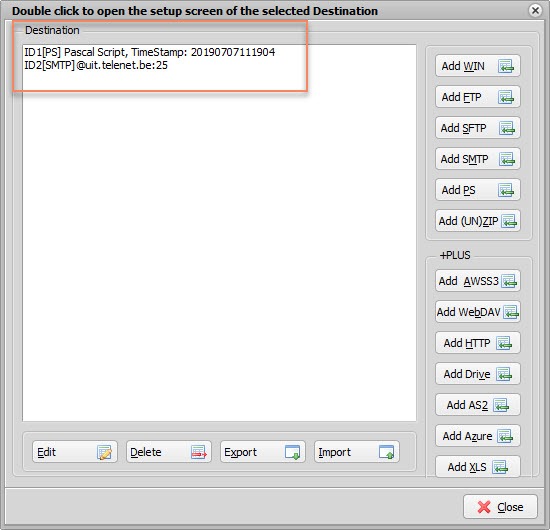
Task: Click the Edit pencil icon
Action: tap(104, 452)
